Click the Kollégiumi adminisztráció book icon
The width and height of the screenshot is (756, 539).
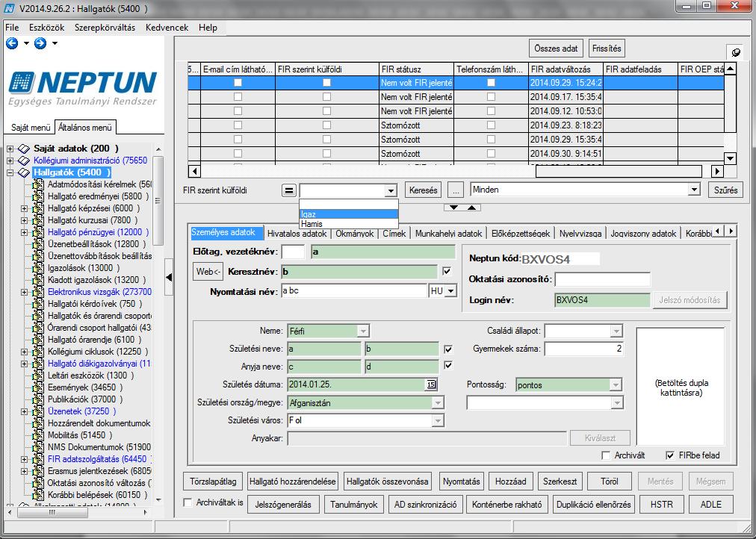click(24, 161)
